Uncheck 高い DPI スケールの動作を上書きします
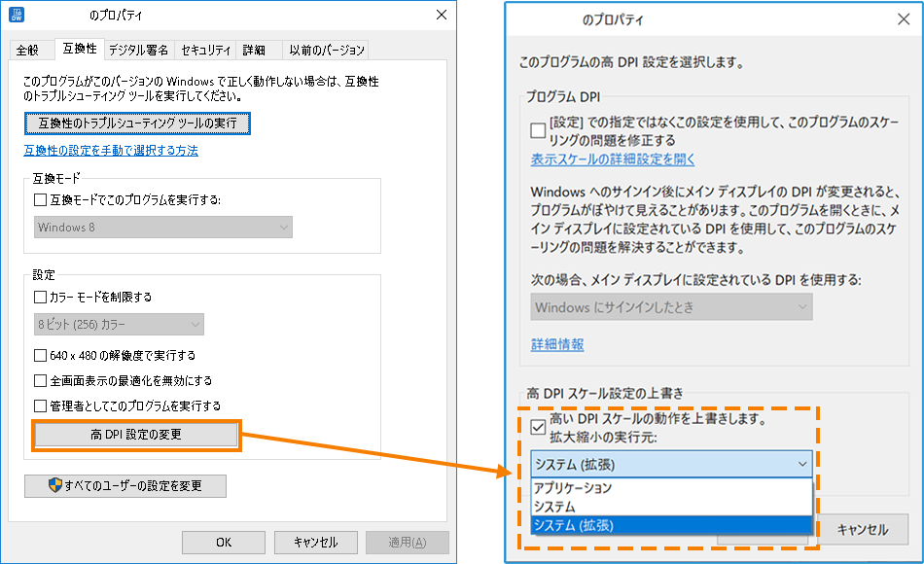The height and width of the screenshot is (564, 924). tap(538, 427)
